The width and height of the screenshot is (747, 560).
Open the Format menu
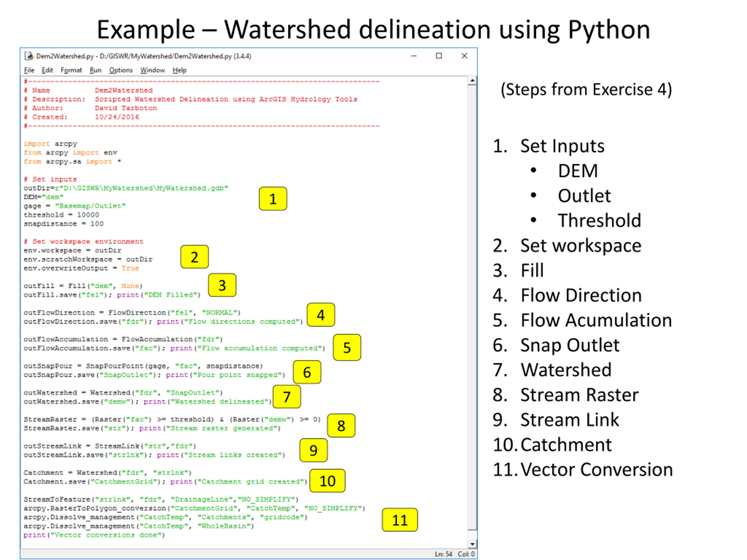coord(71,70)
